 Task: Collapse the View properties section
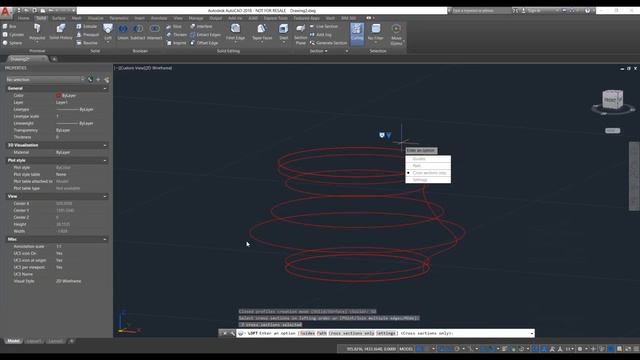point(105,196)
